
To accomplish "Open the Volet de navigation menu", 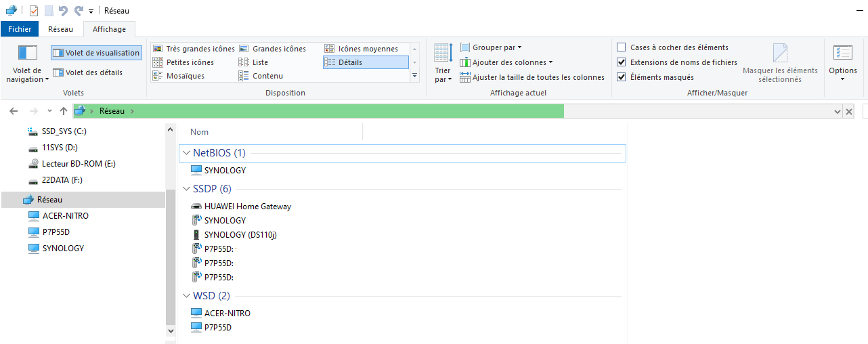I will tap(28, 64).
